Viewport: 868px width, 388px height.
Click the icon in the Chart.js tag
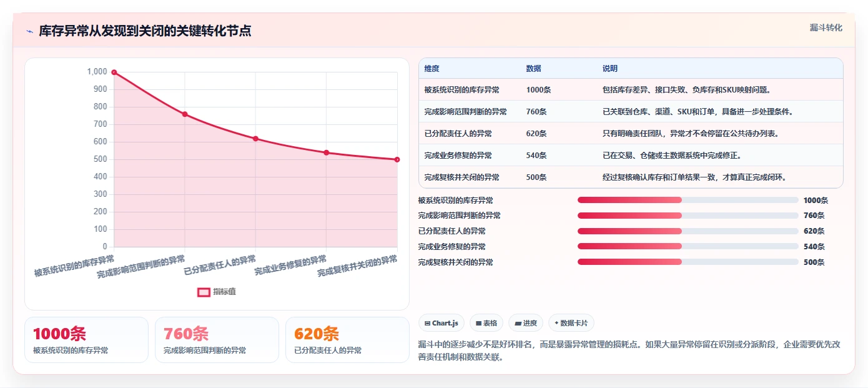428,324
